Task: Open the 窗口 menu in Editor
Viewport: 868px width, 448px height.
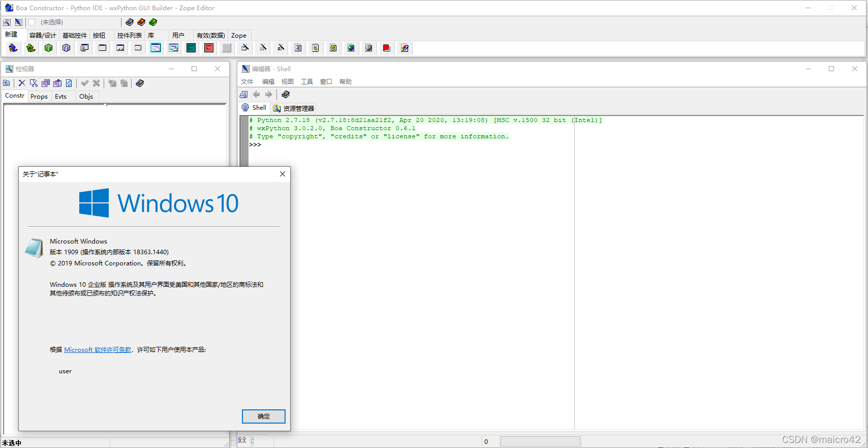Action: (x=326, y=81)
